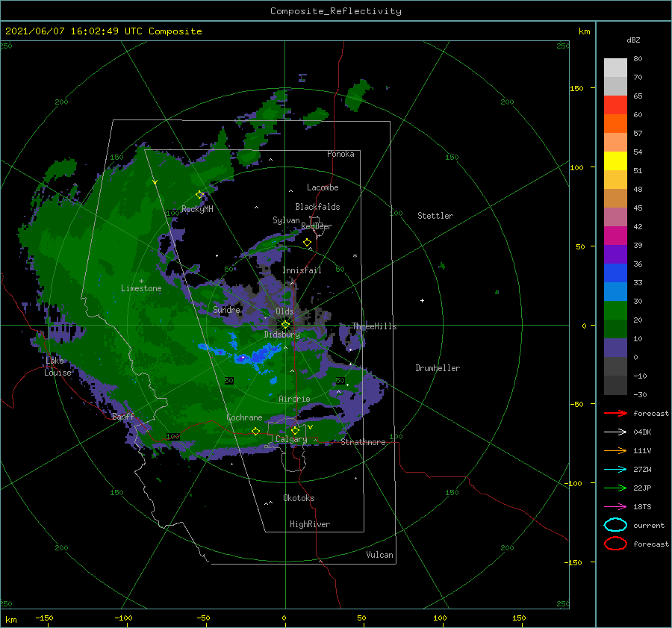Click the magenta 39-42 dBZ swatch
The image size is (672, 628).
tap(615, 235)
